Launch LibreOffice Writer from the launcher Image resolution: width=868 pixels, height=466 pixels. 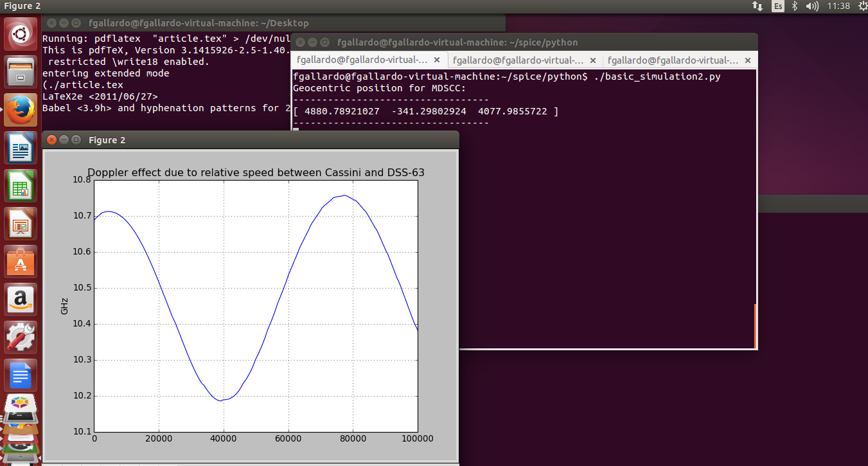coord(19,148)
